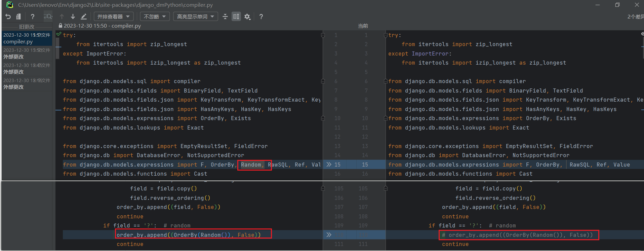The image size is (644, 251).
Task: Collapse the fold marker at right pane line 105
Action: (386, 188)
